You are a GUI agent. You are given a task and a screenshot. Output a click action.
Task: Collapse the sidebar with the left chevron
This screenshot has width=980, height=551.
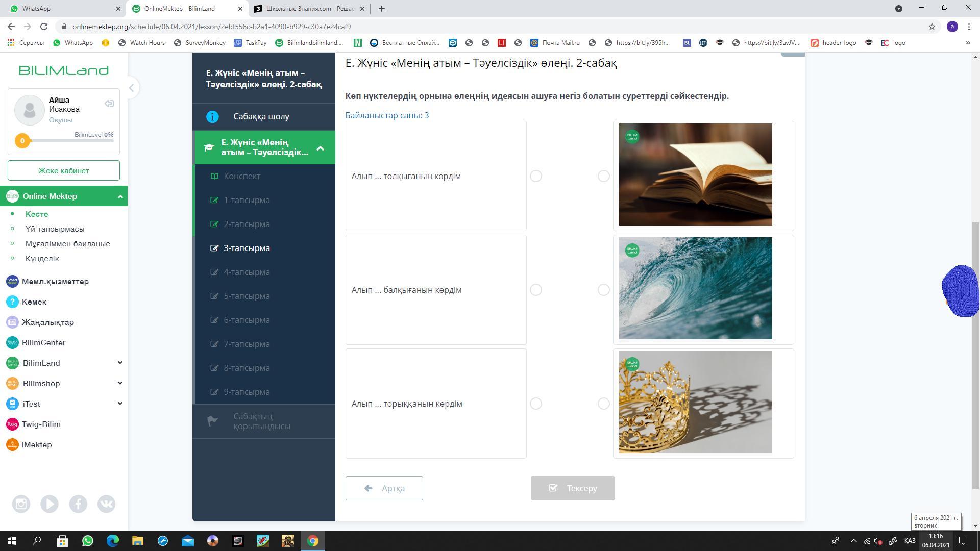pyautogui.click(x=131, y=88)
